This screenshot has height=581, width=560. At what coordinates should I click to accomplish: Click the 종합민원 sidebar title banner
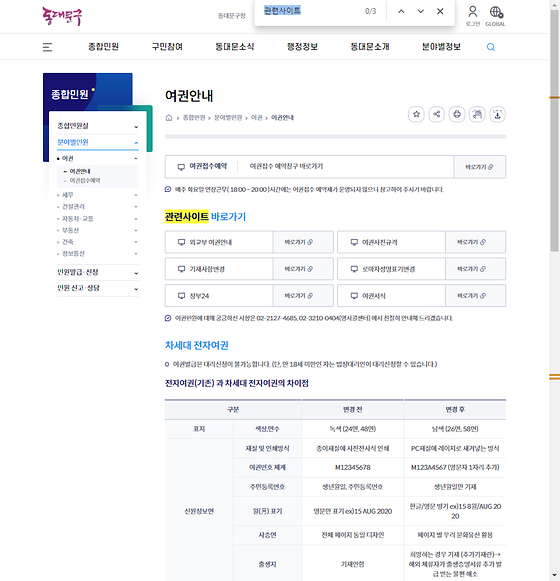coord(70,94)
